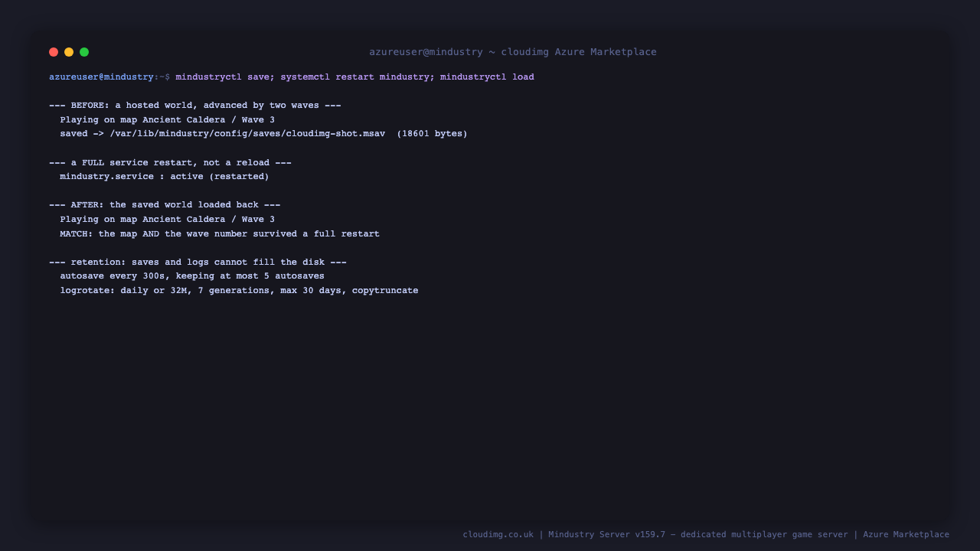Click the heading '--- AFTER: the saved world loaded back ---'
Image resolution: width=980 pixels, height=551 pixels.
(165, 205)
